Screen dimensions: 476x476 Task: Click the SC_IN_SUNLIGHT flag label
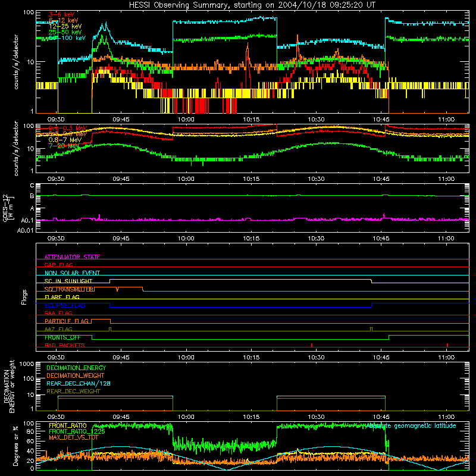coord(68,281)
